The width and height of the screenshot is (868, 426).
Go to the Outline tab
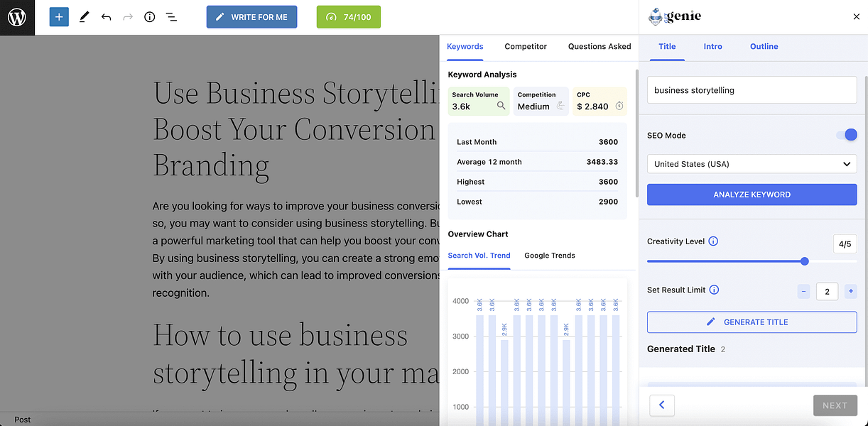[764, 46]
